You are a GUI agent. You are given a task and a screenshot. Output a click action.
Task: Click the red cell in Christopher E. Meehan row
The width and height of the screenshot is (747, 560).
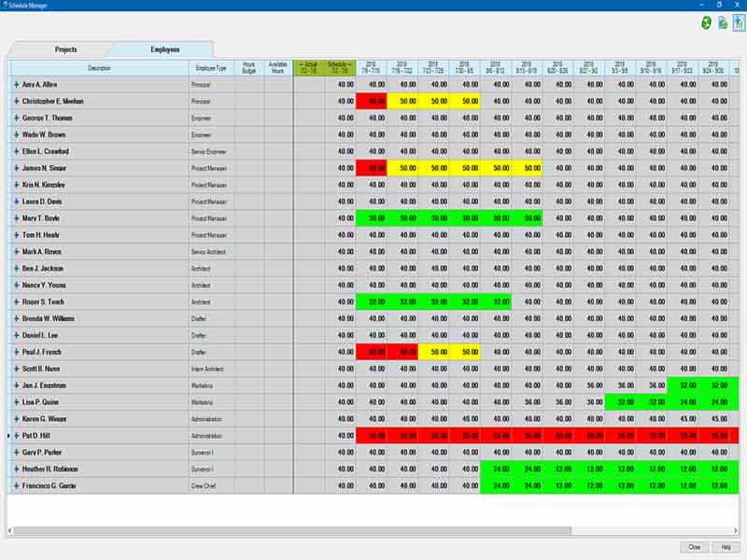click(x=372, y=102)
